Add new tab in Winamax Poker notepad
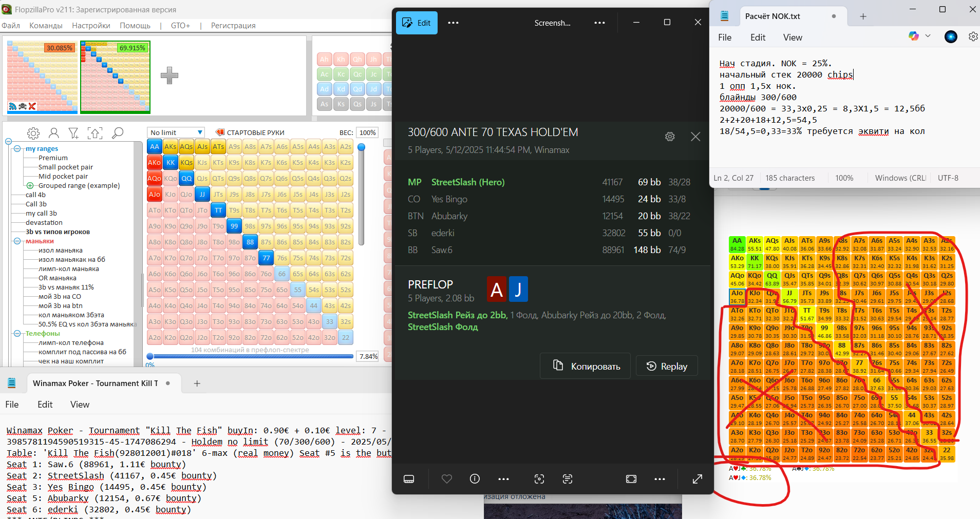 click(197, 383)
